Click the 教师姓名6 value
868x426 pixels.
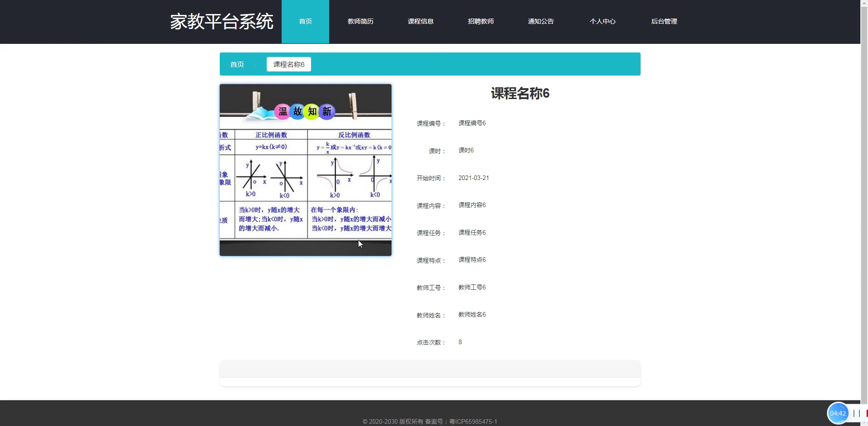[x=472, y=314]
